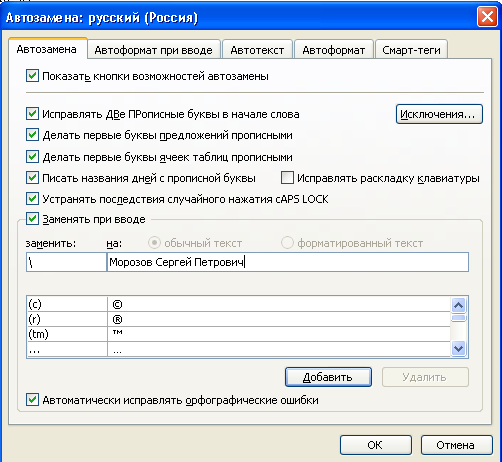Toggle Делать первые буквы предложений прописными

pyautogui.click(x=32, y=135)
